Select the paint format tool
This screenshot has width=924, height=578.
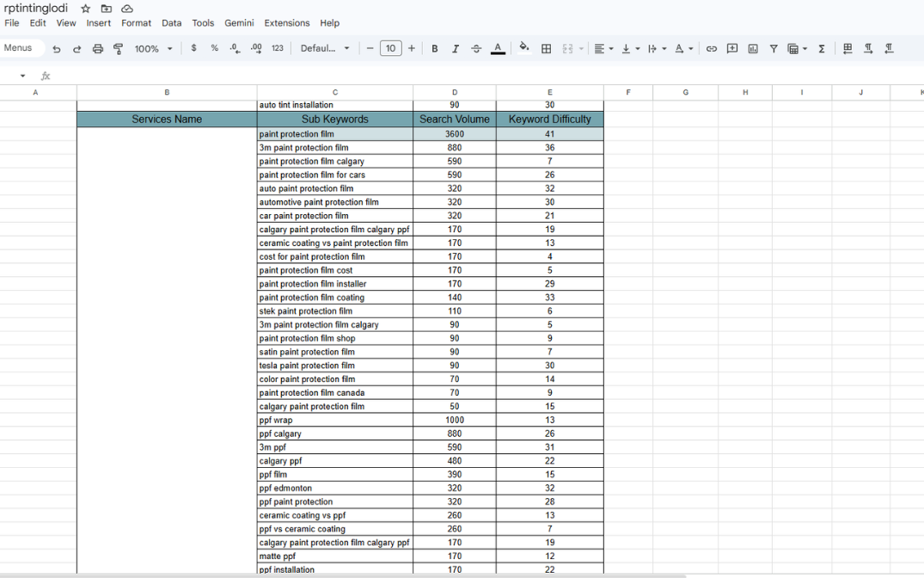118,49
